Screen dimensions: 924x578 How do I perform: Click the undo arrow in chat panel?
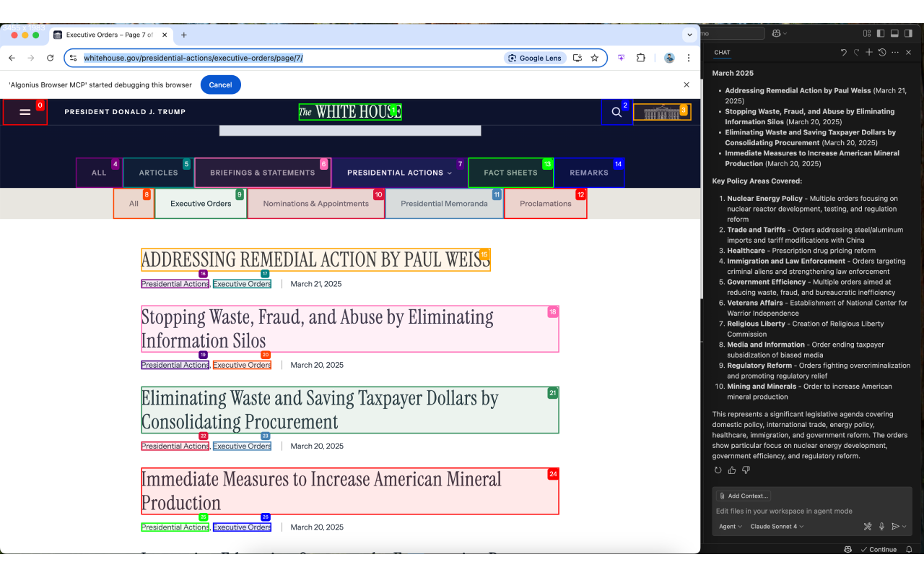pyautogui.click(x=843, y=52)
